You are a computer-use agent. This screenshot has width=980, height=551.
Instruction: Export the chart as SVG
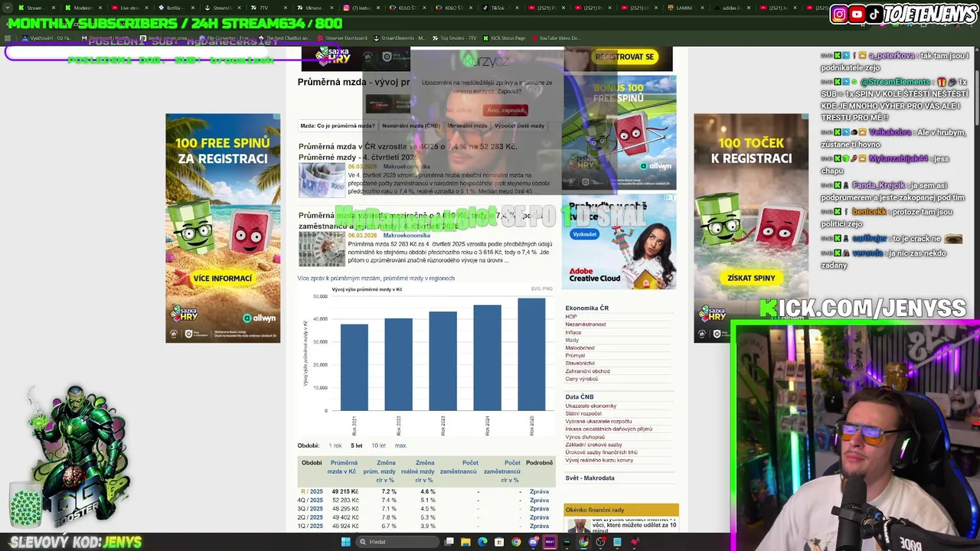(535, 289)
